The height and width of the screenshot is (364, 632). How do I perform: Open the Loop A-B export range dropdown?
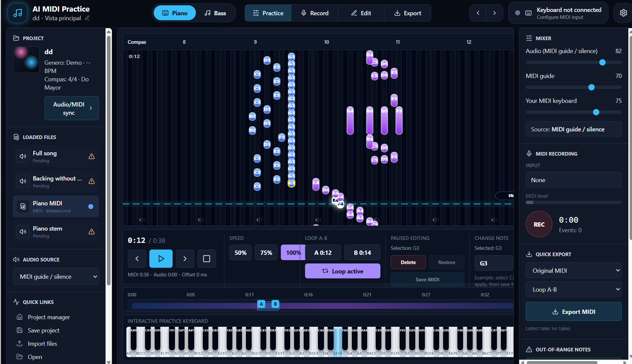(x=574, y=289)
